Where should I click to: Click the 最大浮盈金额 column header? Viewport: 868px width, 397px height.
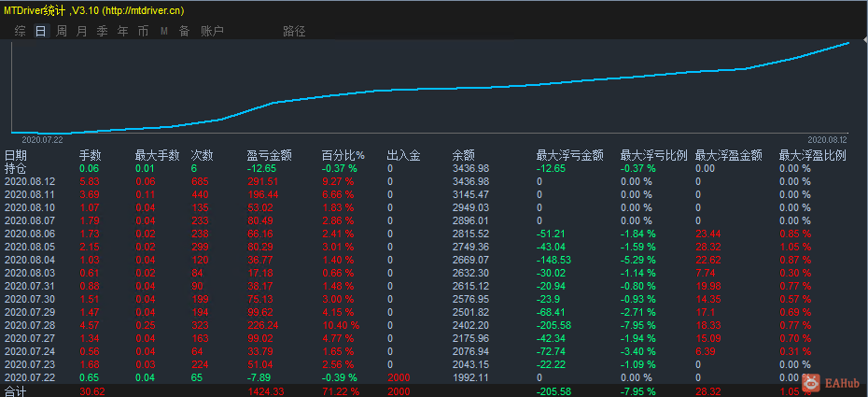click(729, 156)
